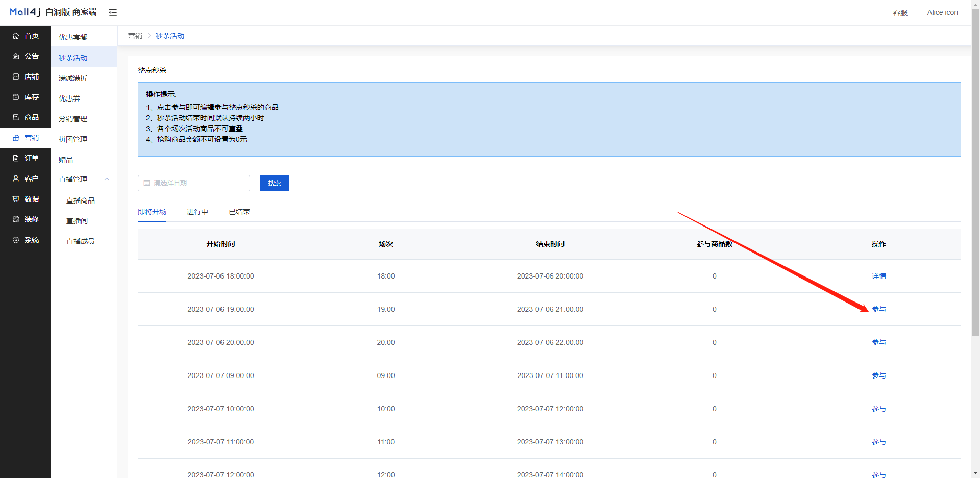Click the 整点秒杀 page heading
The image size is (980, 478).
click(152, 70)
